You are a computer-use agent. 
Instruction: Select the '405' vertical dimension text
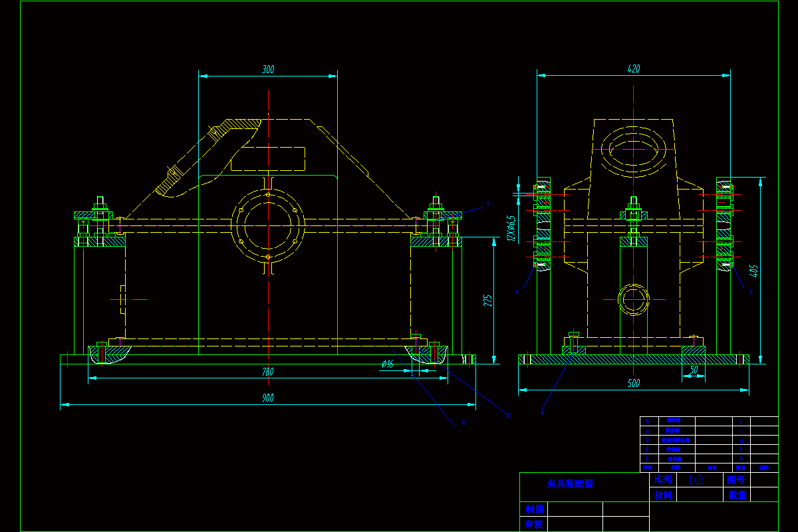tap(754, 271)
